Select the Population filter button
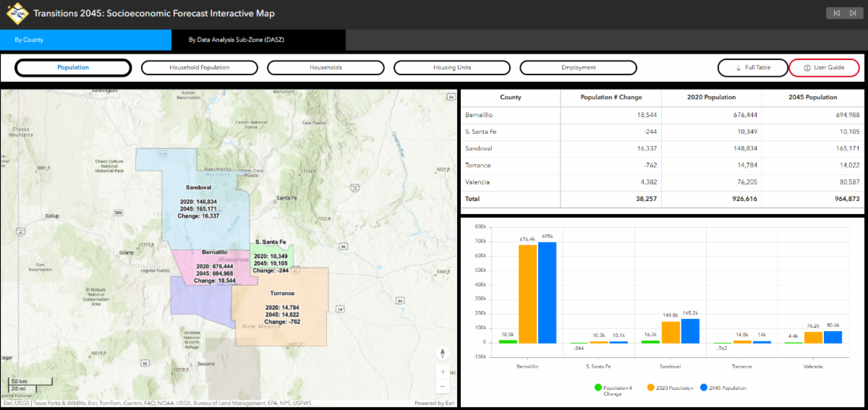The image size is (868, 410). pos(73,67)
